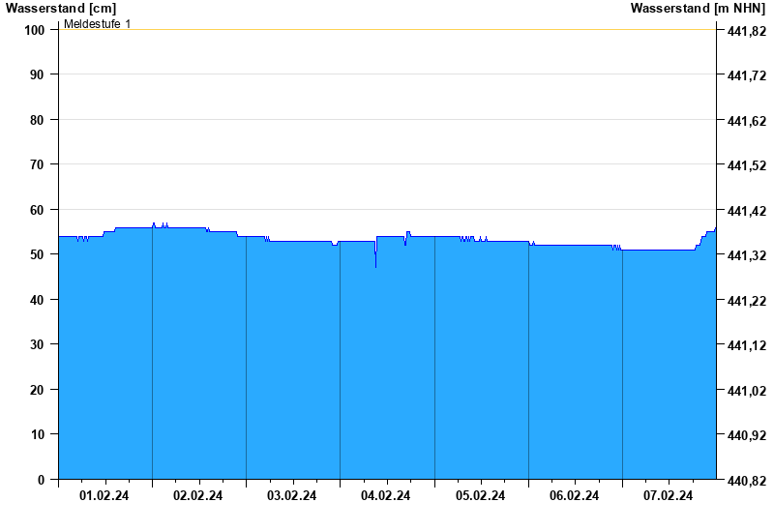This screenshot has width=774, height=532.
Task: Click the left axis title Wasserstand [cm]
Action: [x=60, y=8]
